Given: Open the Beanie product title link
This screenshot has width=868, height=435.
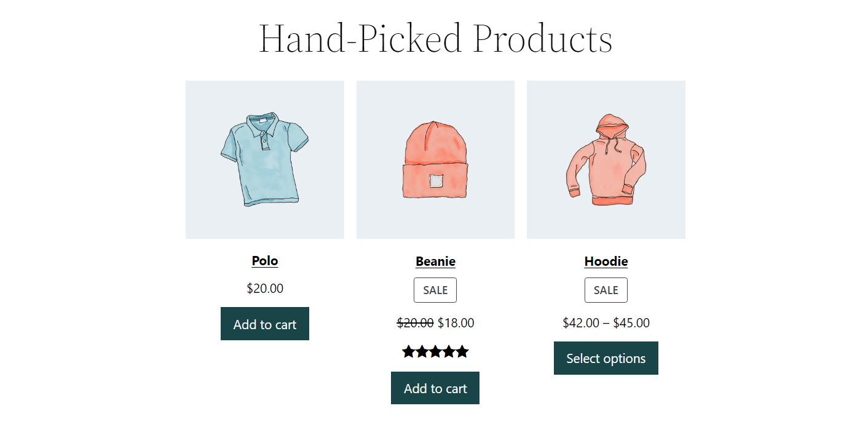Looking at the screenshot, I should 435,261.
